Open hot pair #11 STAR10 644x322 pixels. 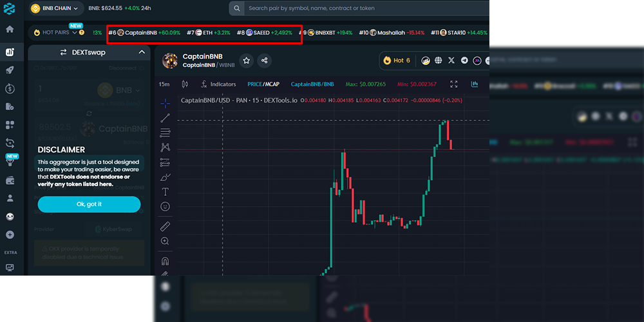click(x=459, y=32)
